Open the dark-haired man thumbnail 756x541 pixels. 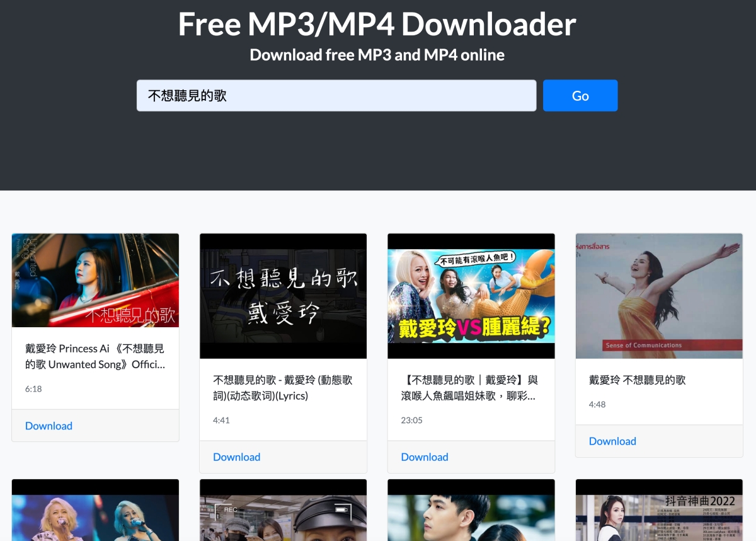point(471,510)
